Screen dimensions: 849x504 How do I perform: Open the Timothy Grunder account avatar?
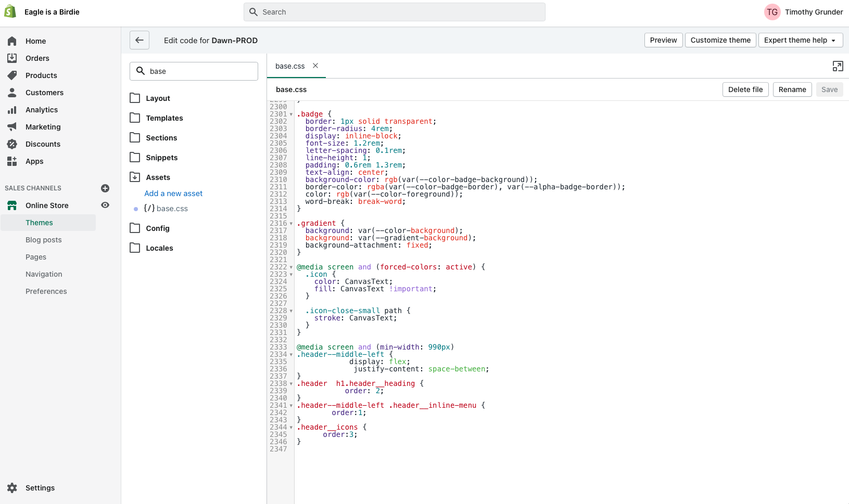coord(772,12)
